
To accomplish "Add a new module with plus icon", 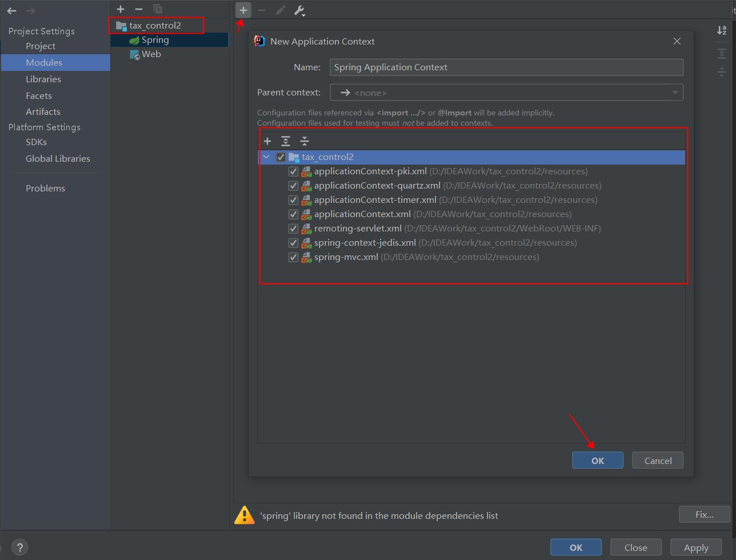I will pyautogui.click(x=121, y=9).
